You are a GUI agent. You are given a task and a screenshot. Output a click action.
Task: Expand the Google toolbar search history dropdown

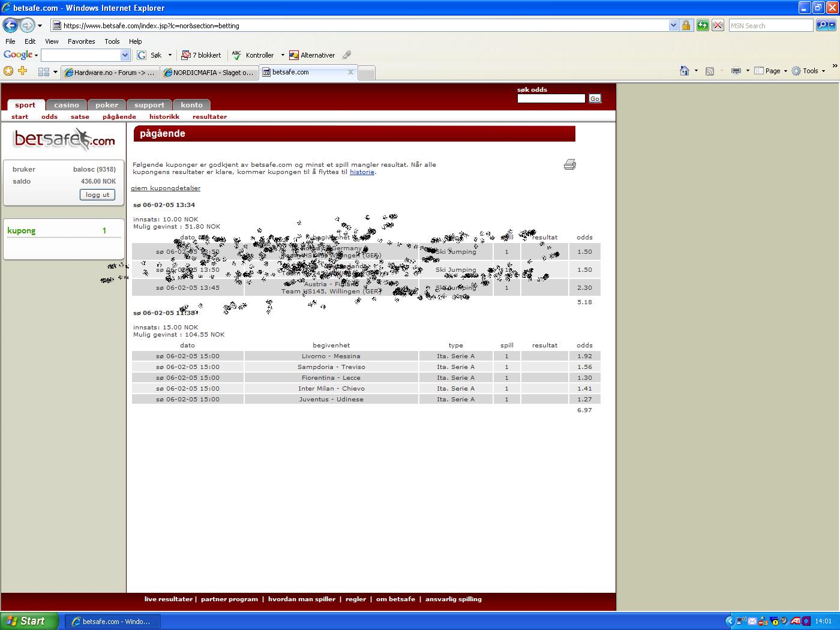point(125,55)
